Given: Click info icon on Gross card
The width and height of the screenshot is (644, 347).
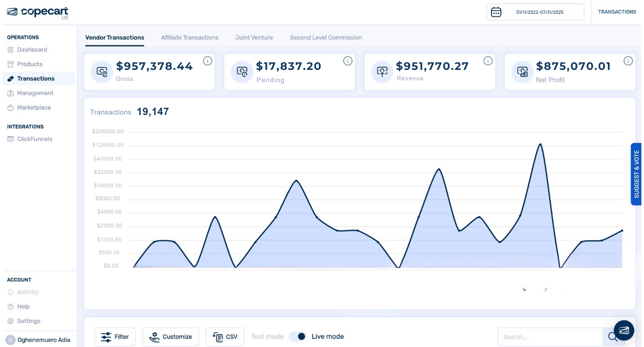Looking at the screenshot, I should click(208, 61).
